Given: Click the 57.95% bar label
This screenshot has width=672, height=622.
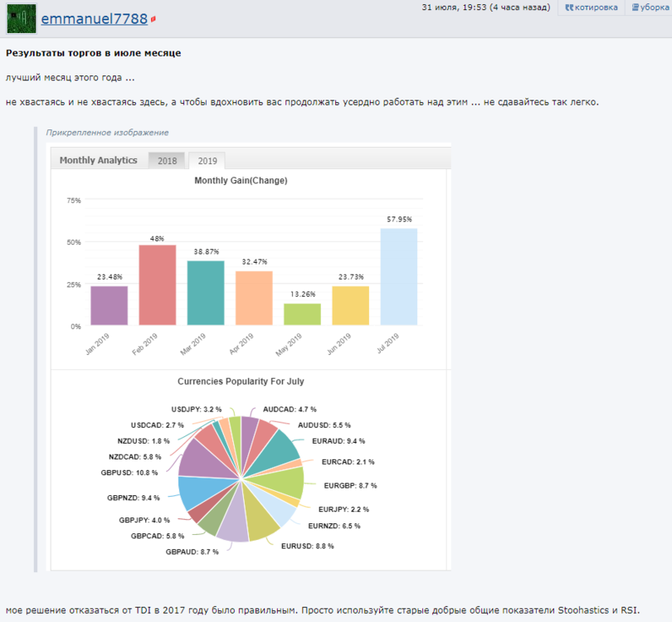Looking at the screenshot, I should coord(399,219).
